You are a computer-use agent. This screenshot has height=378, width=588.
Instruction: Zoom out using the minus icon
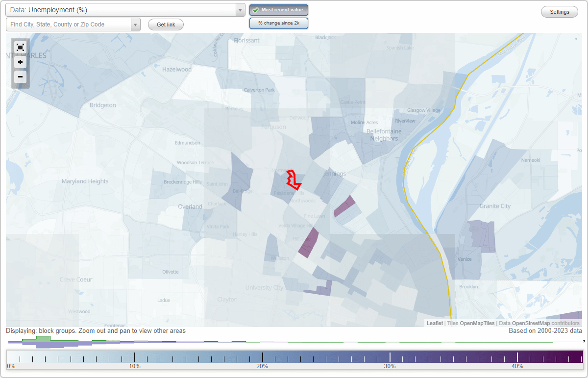pyautogui.click(x=20, y=77)
